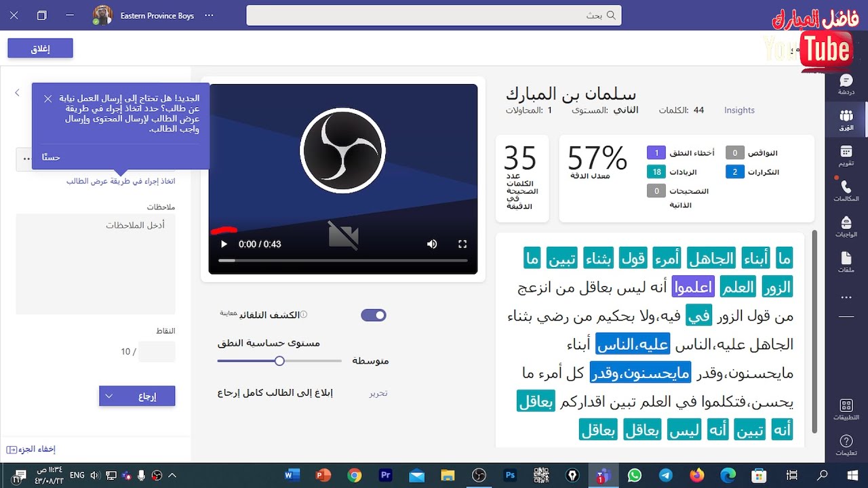Image resolution: width=868 pixels, height=488 pixels.
Task: Open the Chat (دردشة) sidebar icon
Action: [846, 85]
